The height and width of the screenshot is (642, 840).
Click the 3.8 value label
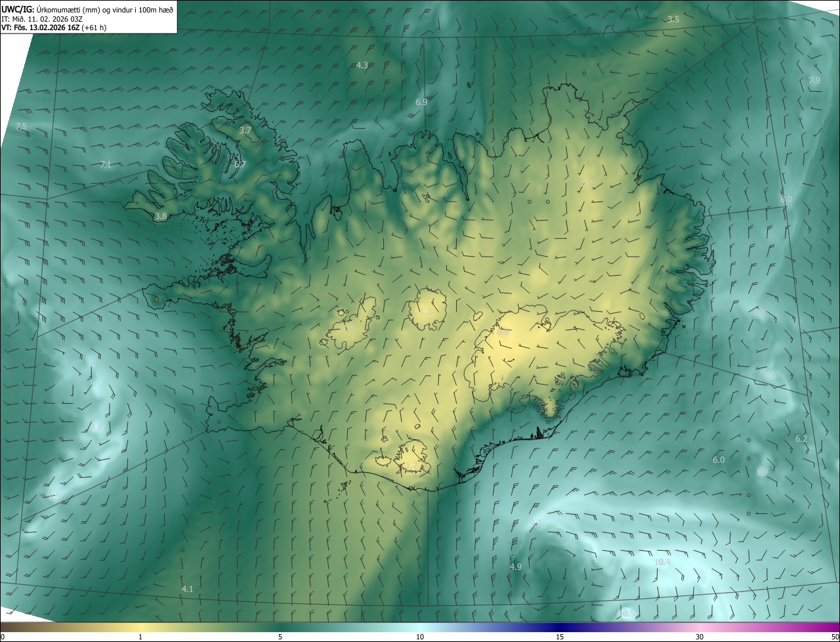(x=161, y=215)
